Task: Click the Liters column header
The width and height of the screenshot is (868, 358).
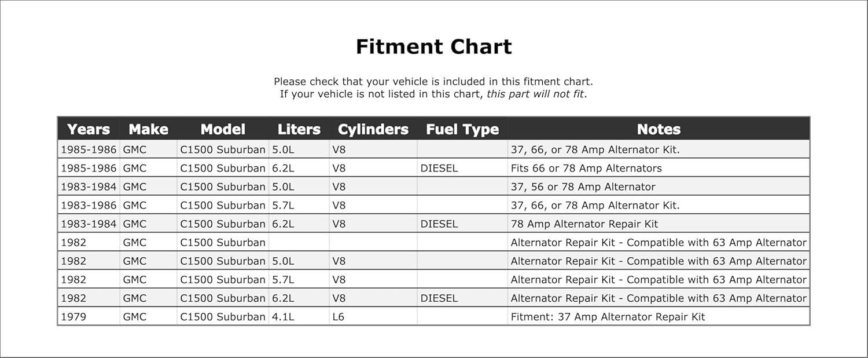Action: pos(299,129)
